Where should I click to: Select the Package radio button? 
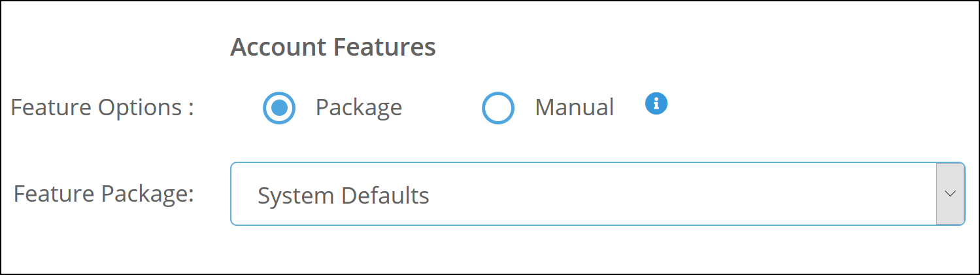pos(279,108)
